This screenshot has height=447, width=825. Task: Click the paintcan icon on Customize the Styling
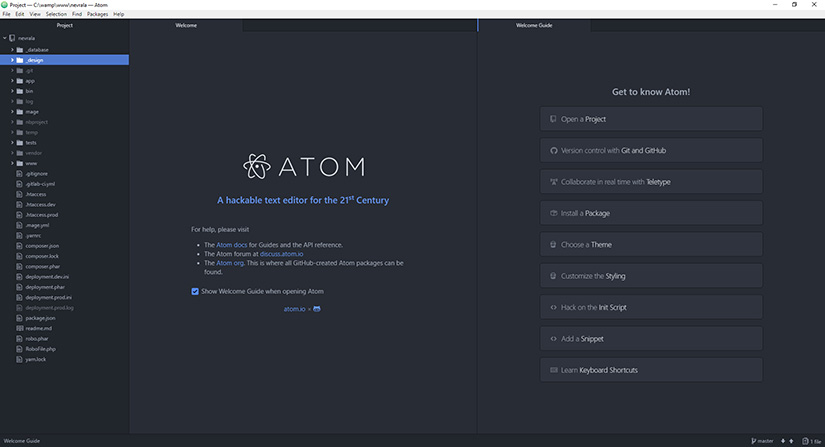coord(553,276)
